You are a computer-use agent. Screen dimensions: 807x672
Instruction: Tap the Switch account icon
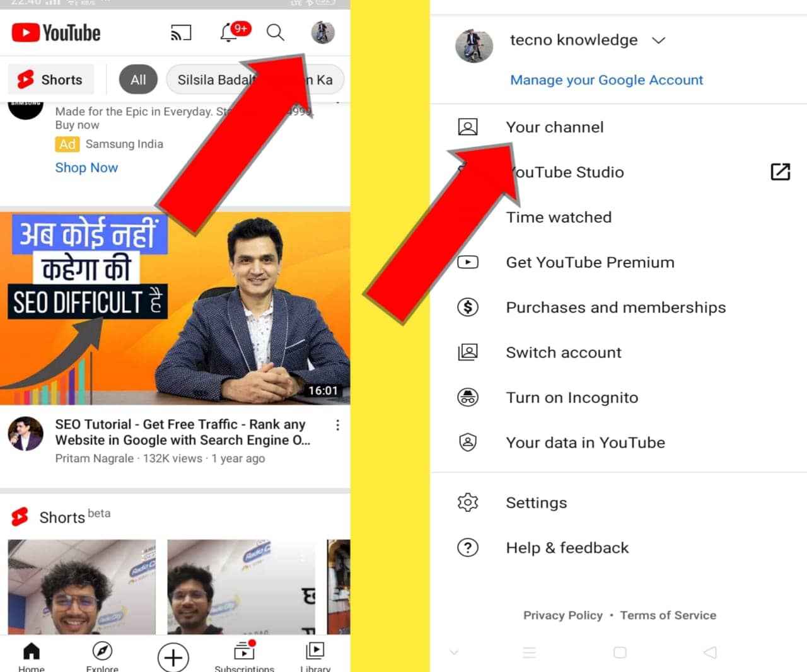coord(468,352)
